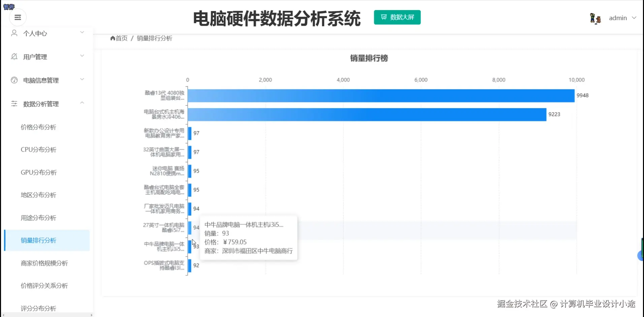Screen dimensions: 644x317
Task: Click the person icon beside 个人中心
Action: point(14,33)
